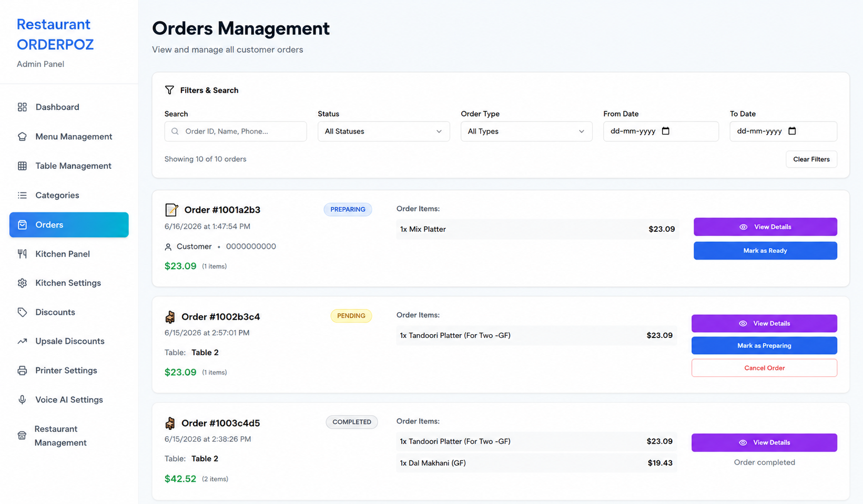Click the '6/16/2026 at 1:47:54 PM' timestamp
This screenshot has width=863, height=504.
coord(207,227)
